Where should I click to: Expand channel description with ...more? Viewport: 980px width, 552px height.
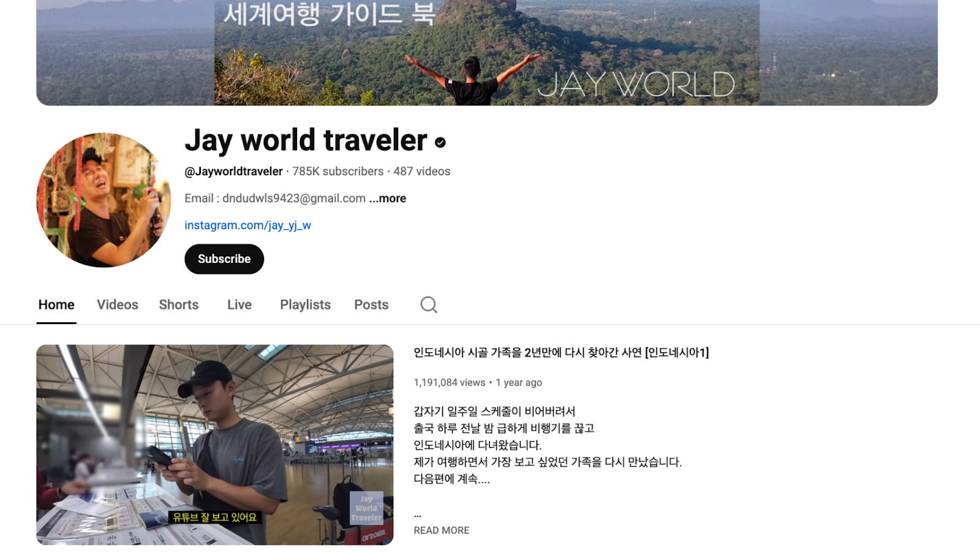click(388, 198)
